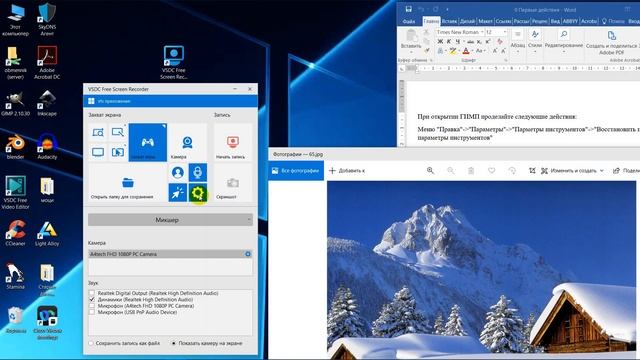This screenshot has height=360, width=640.
Task: Click Добавить к in Photos toolbar
Action: pyautogui.click(x=347, y=171)
